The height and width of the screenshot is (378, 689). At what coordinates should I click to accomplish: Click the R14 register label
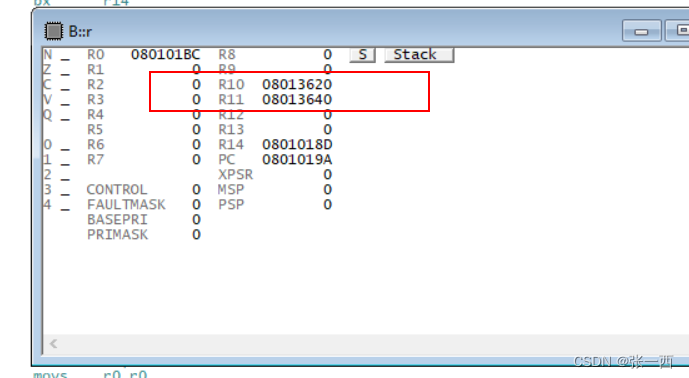231,145
